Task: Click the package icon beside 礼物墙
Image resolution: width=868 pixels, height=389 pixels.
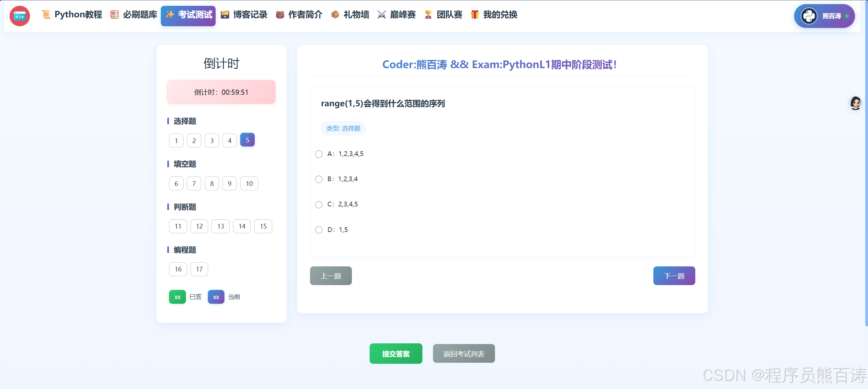Action: point(335,15)
